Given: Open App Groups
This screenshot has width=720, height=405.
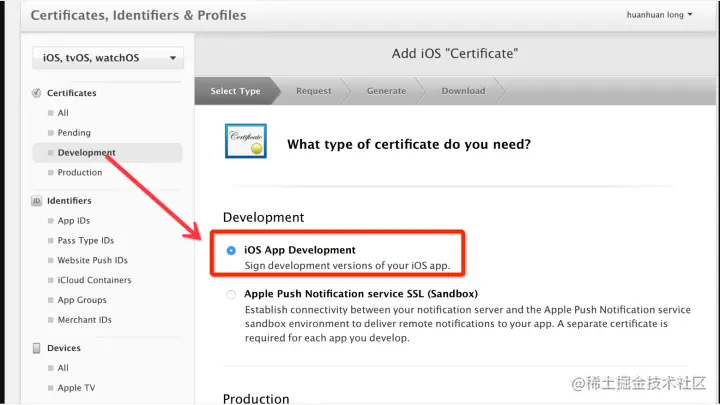Looking at the screenshot, I should coord(82,300).
